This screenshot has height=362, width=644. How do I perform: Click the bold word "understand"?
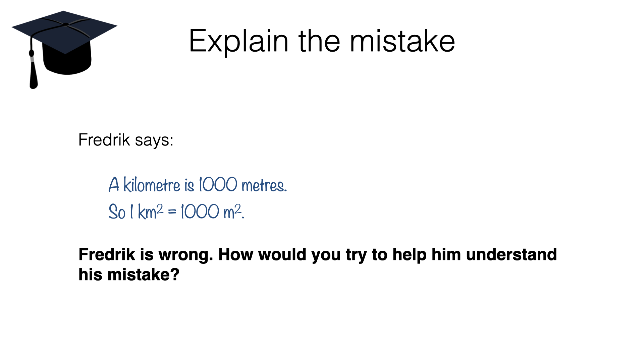(511, 254)
